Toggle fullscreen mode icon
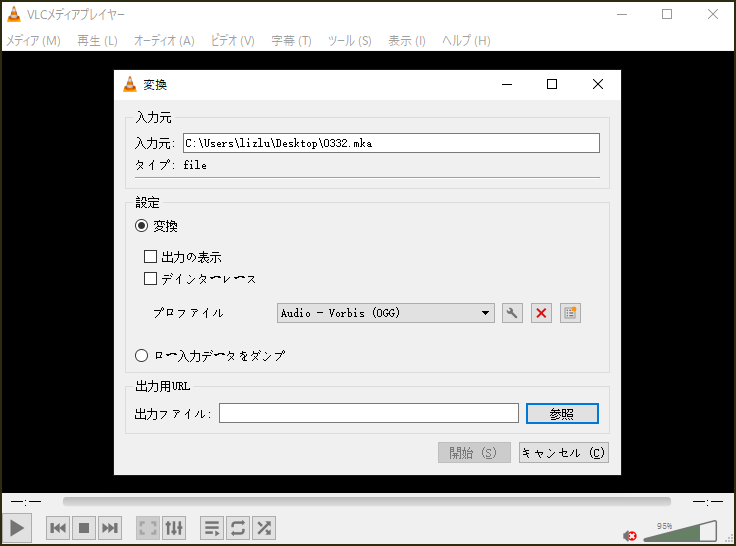The width and height of the screenshot is (736, 546). (x=148, y=528)
